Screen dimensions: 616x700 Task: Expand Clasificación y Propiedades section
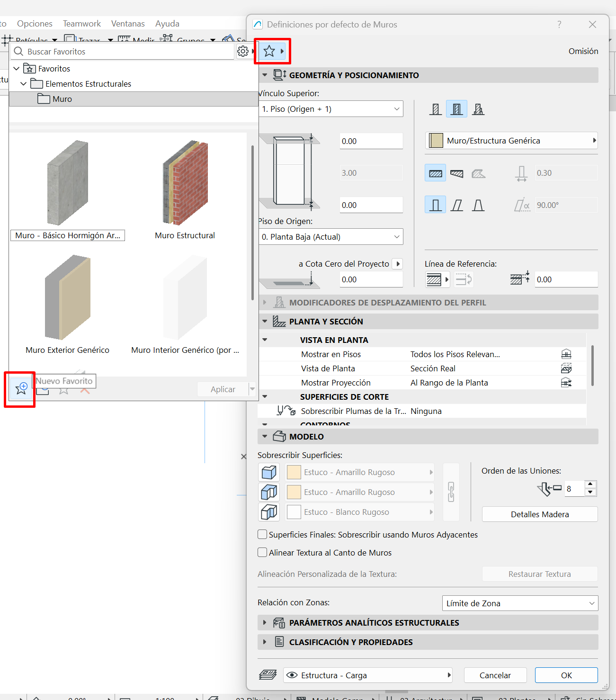(x=265, y=642)
